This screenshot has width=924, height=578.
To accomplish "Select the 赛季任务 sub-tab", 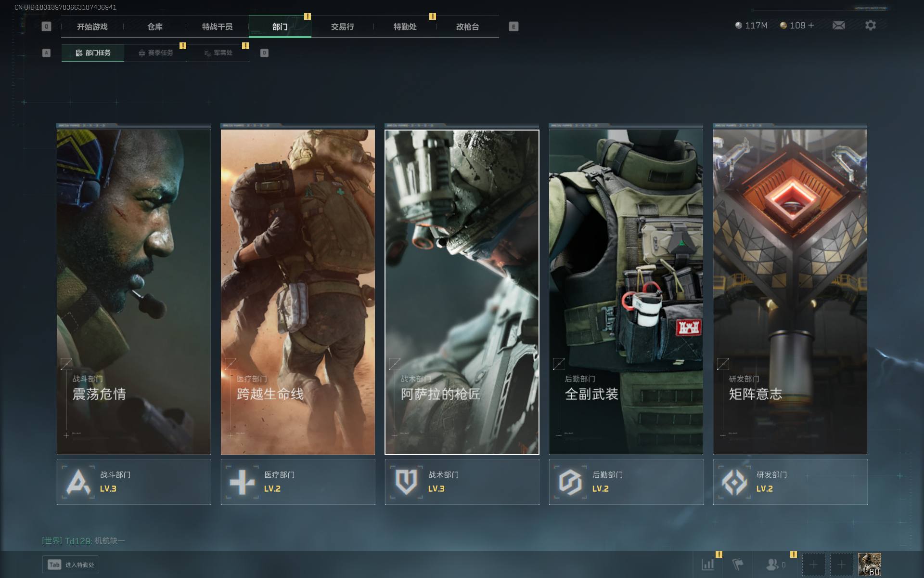I will tap(155, 53).
